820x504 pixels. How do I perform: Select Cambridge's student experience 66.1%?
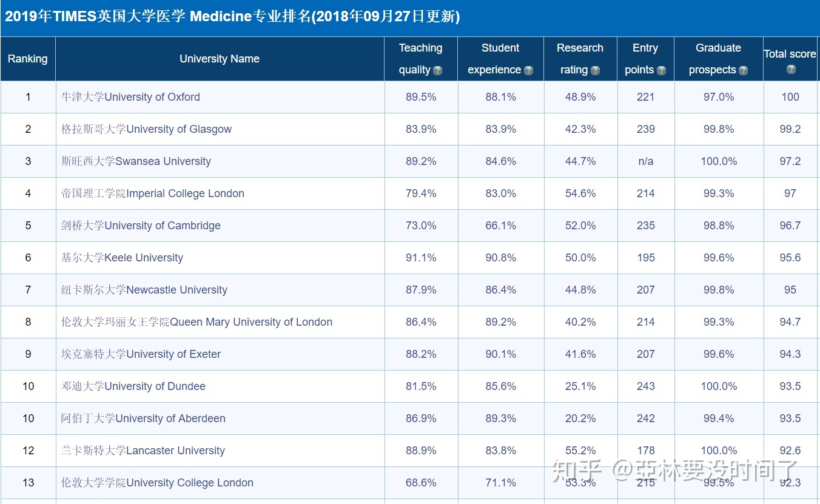pyautogui.click(x=501, y=226)
